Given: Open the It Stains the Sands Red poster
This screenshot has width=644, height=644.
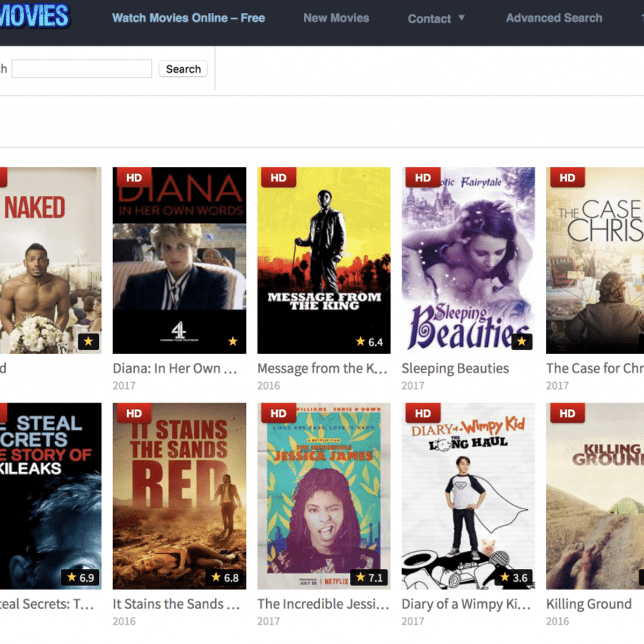Looking at the screenshot, I should (179, 496).
